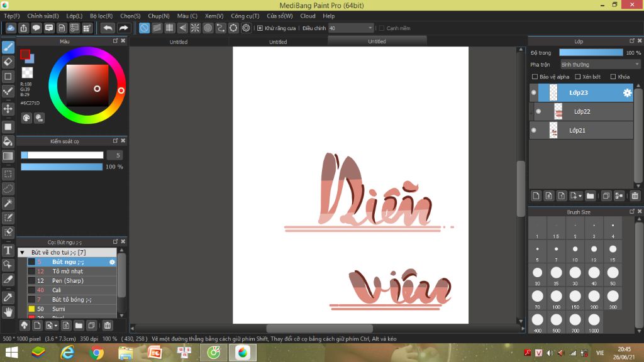Open the Điều chỉnh correction value dropdown

click(351, 28)
